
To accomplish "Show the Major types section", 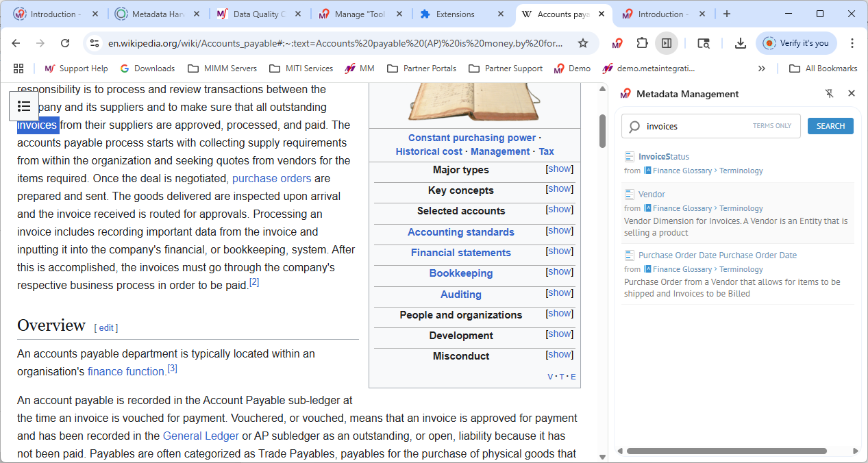I will pyautogui.click(x=559, y=169).
